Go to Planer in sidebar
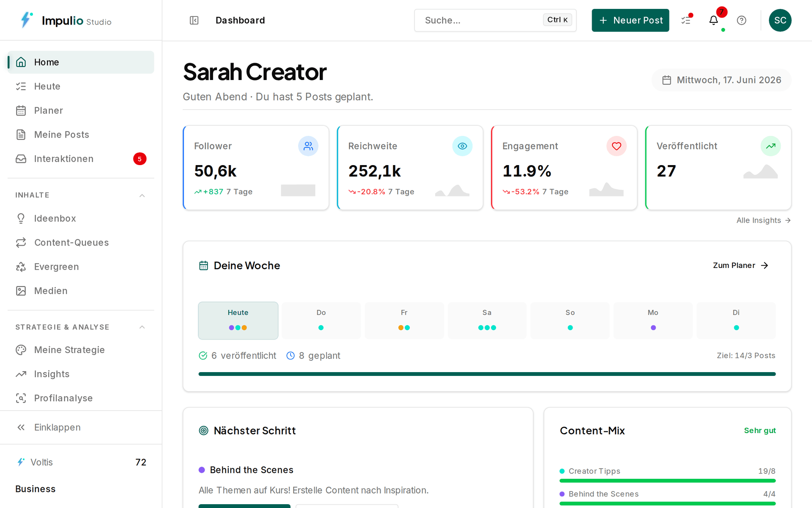The height and width of the screenshot is (508, 812). (81, 110)
